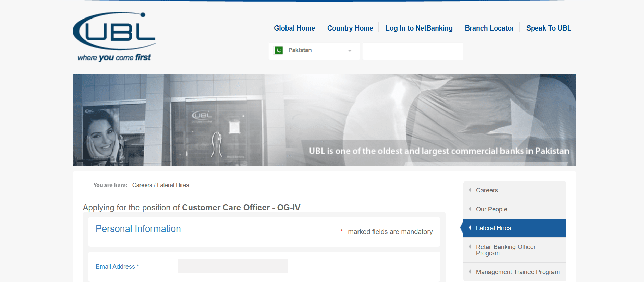Open the Pakistan country dropdown
This screenshot has width=644, height=282.
click(x=314, y=51)
